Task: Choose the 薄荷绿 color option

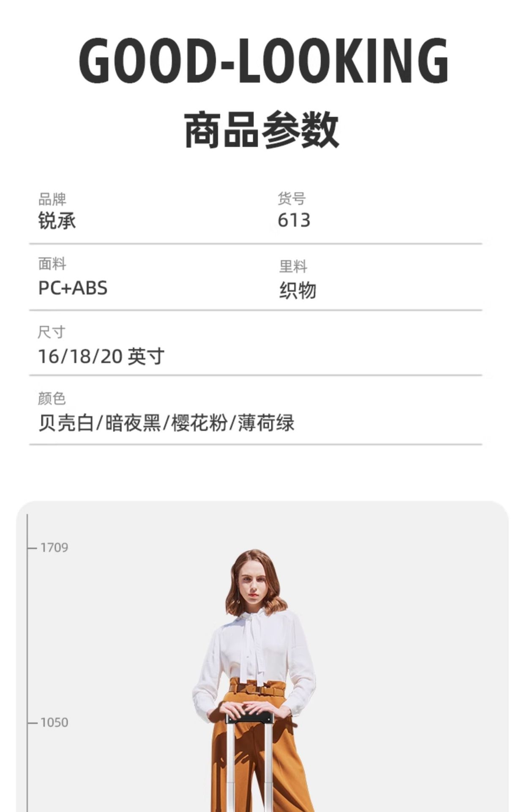Action: point(266,423)
